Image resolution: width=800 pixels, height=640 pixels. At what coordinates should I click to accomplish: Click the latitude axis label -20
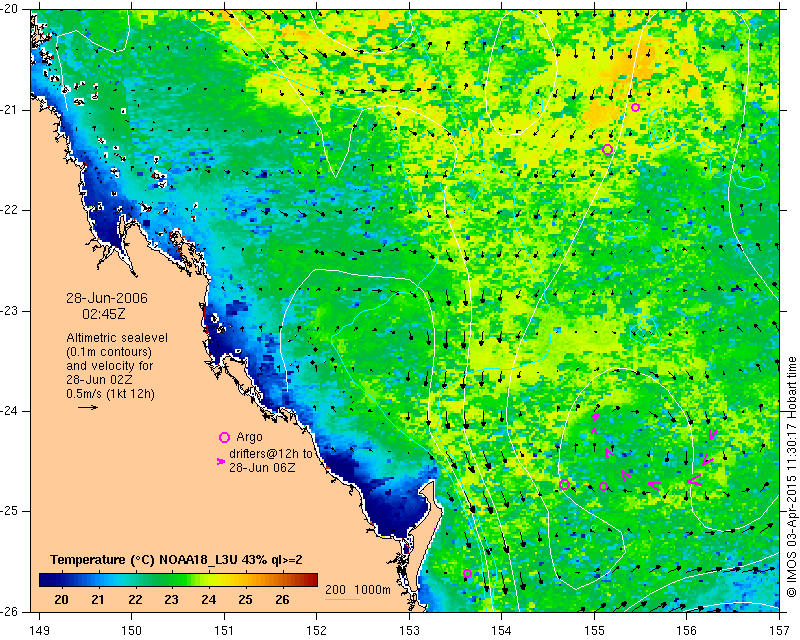[11, 9]
